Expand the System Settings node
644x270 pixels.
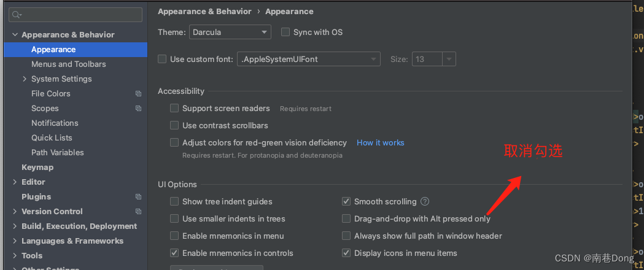[x=25, y=79]
